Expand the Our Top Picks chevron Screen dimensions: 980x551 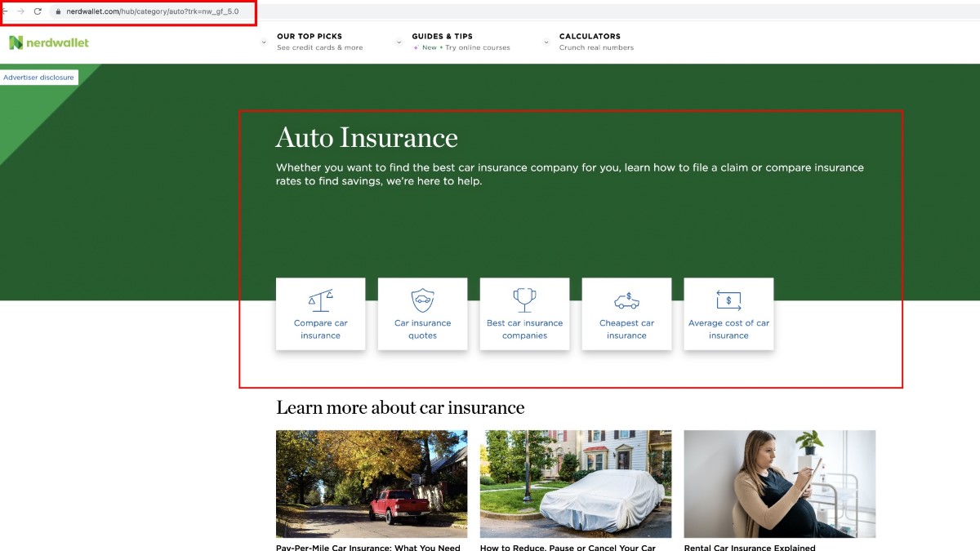point(264,42)
